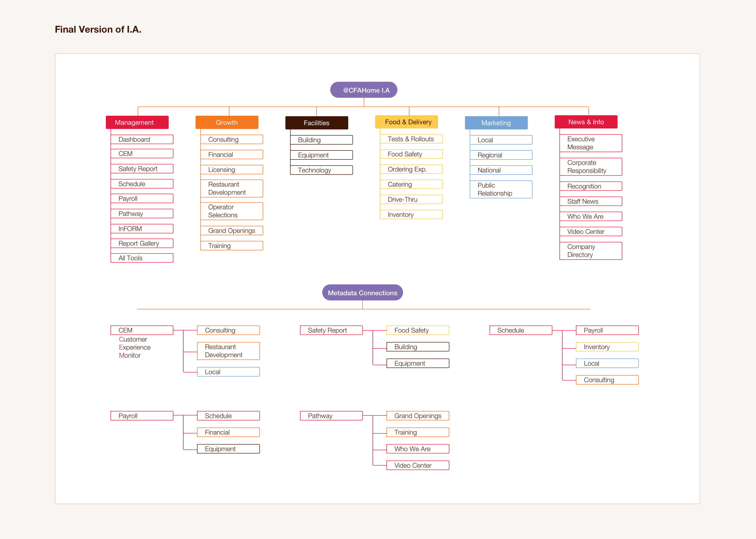Select the Marketing category header

pyautogui.click(x=496, y=123)
